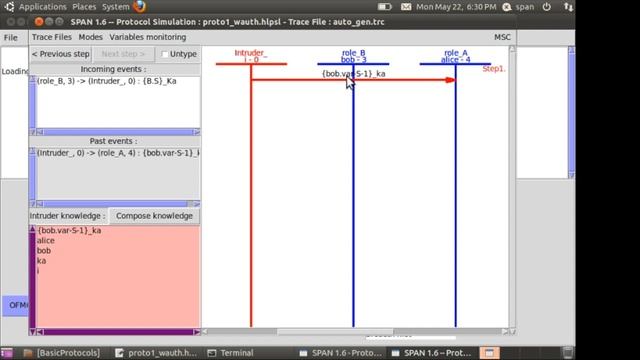Click the Compose knowledge button
The height and width of the screenshot is (360, 640).
pyautogui.click(x=154, y=216)
